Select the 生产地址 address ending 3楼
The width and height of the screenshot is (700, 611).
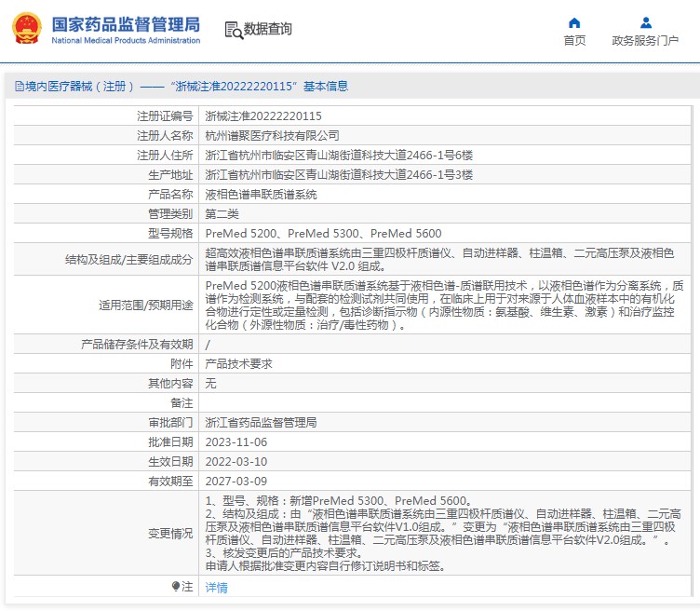(339, 174)
